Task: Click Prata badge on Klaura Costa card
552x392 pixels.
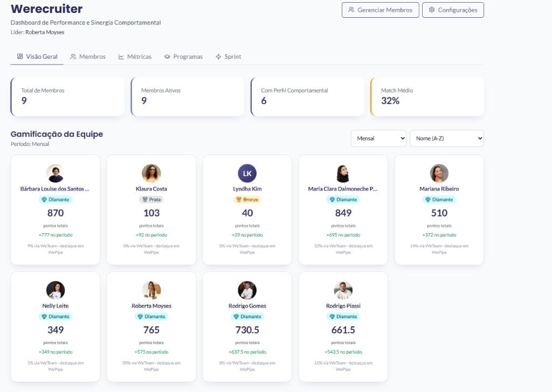Action: point(151,200)
